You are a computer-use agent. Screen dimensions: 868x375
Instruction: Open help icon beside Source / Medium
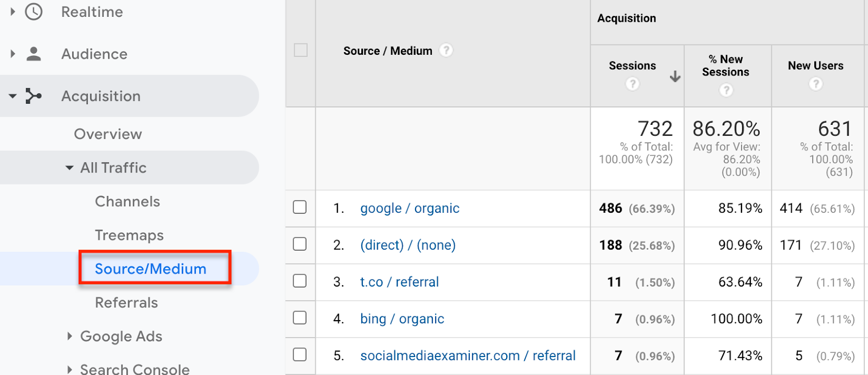pos(446,50)
